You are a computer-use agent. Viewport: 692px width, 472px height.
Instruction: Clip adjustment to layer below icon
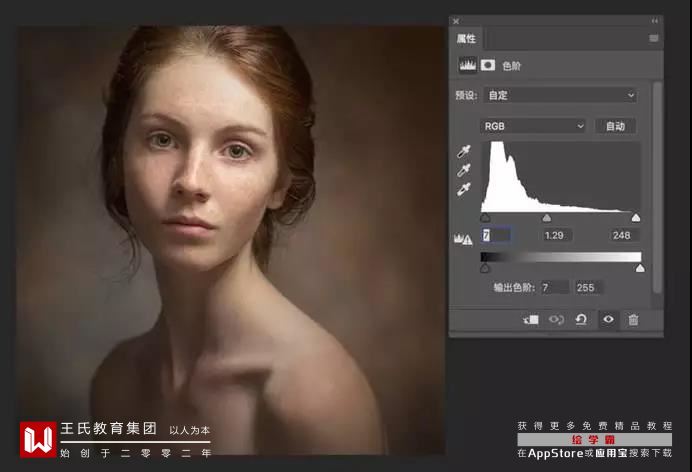pos(531,319)
